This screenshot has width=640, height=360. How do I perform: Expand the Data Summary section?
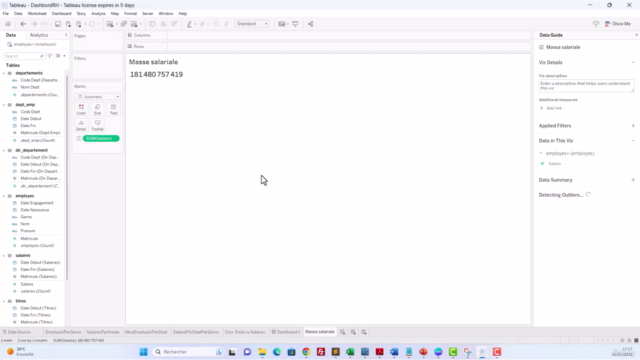633,180
